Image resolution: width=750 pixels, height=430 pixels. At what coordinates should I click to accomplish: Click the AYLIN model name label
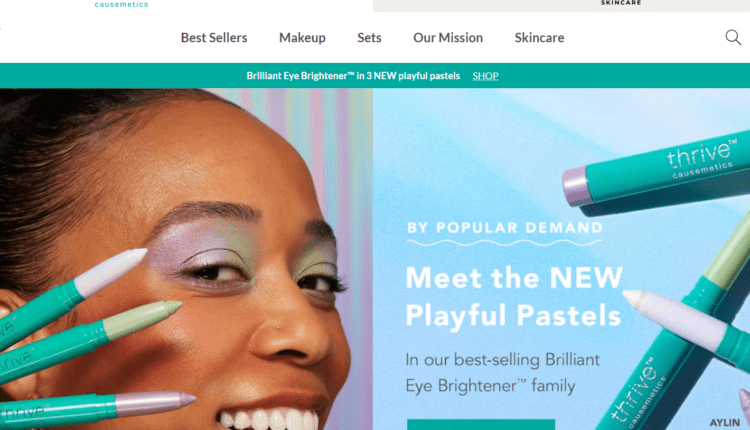(x=725, y=423)
